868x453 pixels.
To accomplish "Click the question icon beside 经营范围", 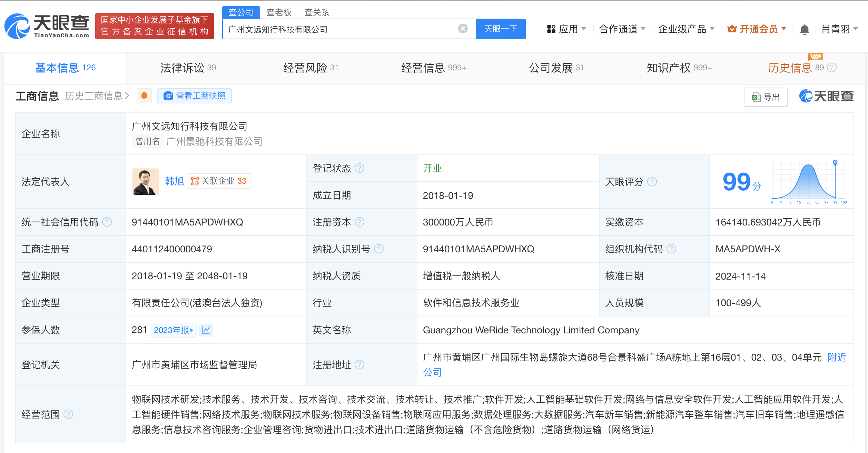I will [x=68, y=414].
